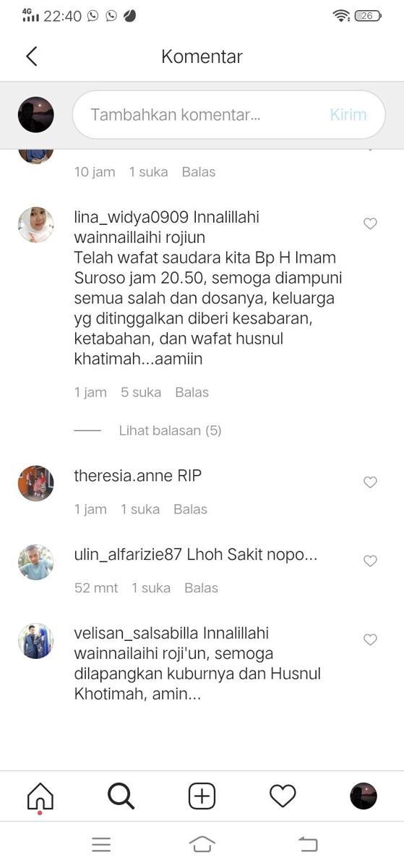The height and width of the screenshot is (868, 404).
Task: Tap the Kirim send button
Action: pos(348,114)
